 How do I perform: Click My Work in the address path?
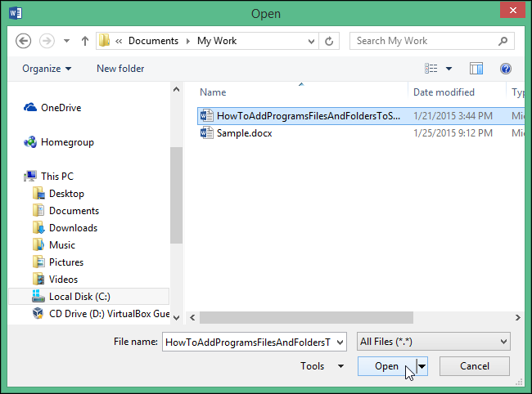point(217,41)
